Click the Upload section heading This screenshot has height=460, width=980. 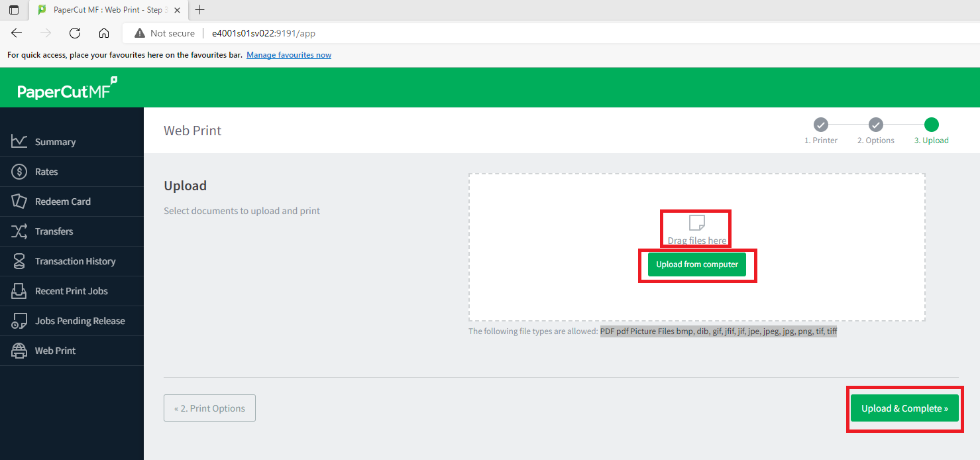(186, 186)
